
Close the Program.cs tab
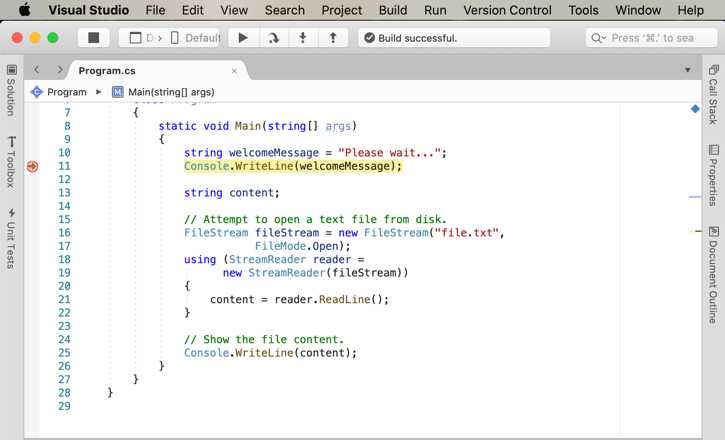click(x=234, y=71)
